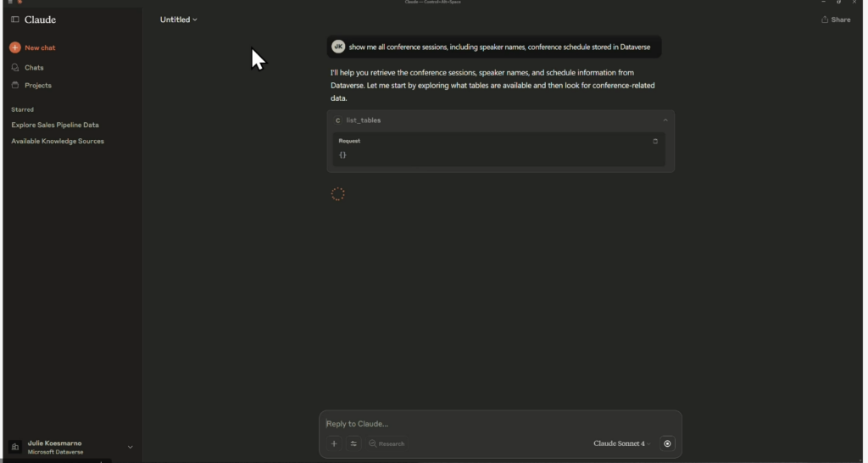
Task: Open the Claude Sonnet 4 model selector
Action: [x=621, y=443]
